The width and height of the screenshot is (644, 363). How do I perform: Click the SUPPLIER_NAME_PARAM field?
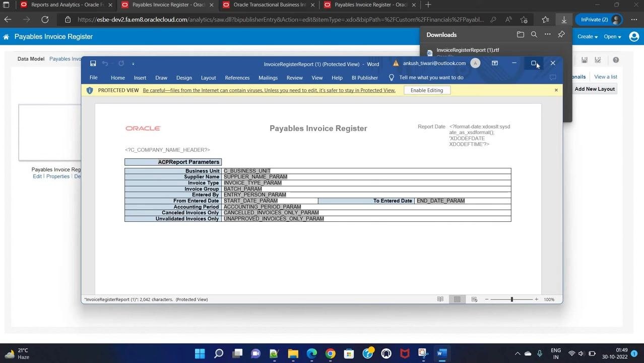(x=255, y=177)
